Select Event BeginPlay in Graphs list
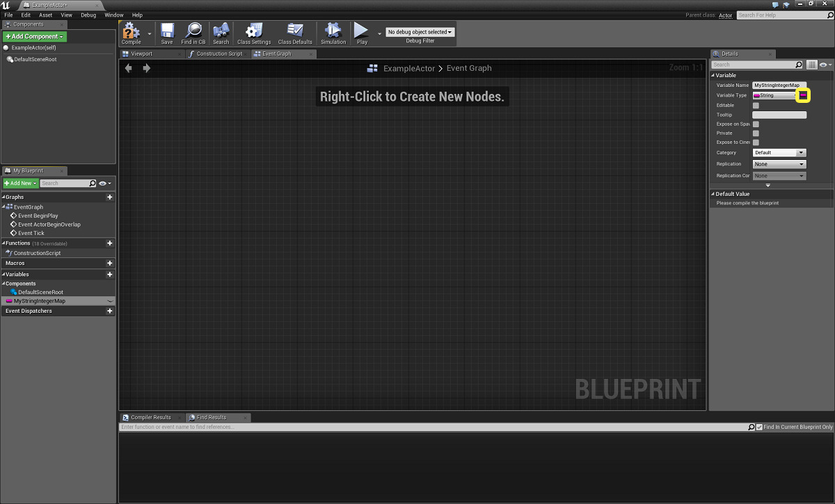Screen dimensions: 835x504 38,216
